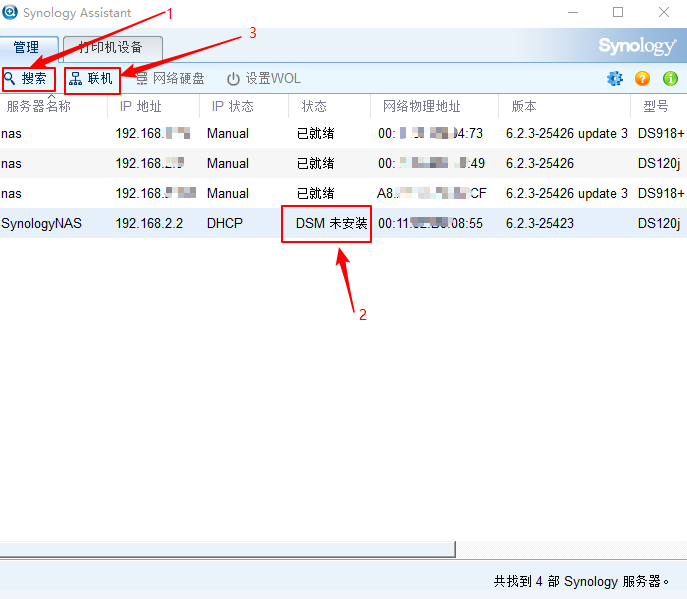
Task: Sort by 状态 column header
Action: (x=329, y=106)
